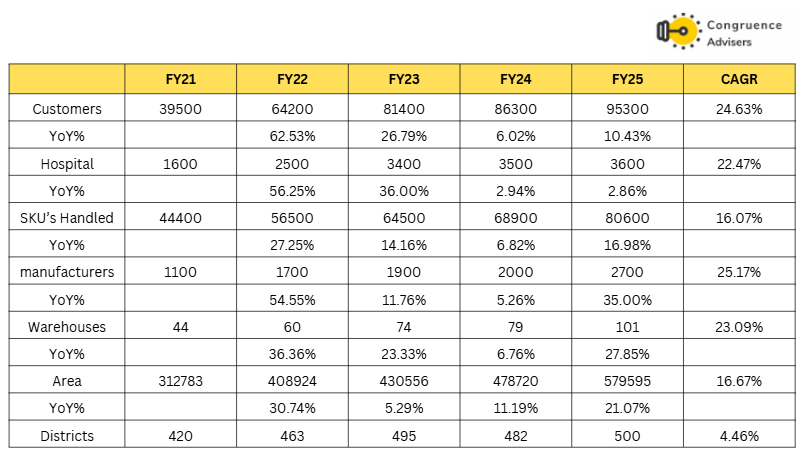This screenshot has width=811, height=457.
Task: Click the Customers CAGR cell showing 24.63%
Action: tap(740, 108)
